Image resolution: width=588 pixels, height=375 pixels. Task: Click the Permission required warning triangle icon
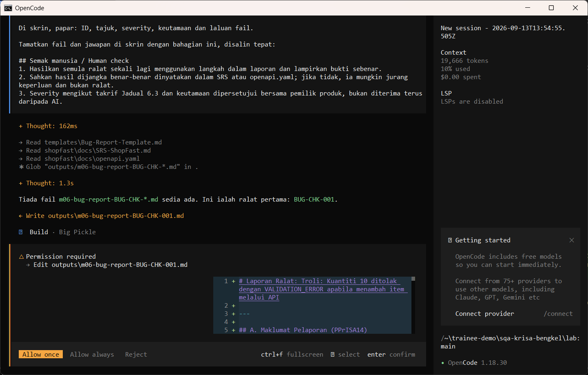(21, 256)
